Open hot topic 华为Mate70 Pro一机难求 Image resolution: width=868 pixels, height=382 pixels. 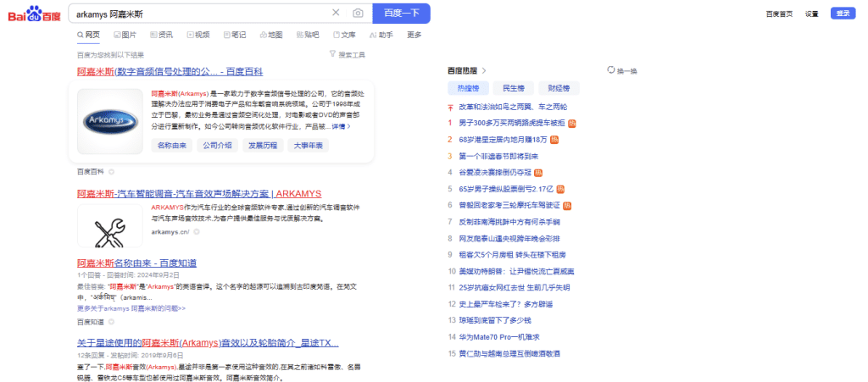point(499,336)
